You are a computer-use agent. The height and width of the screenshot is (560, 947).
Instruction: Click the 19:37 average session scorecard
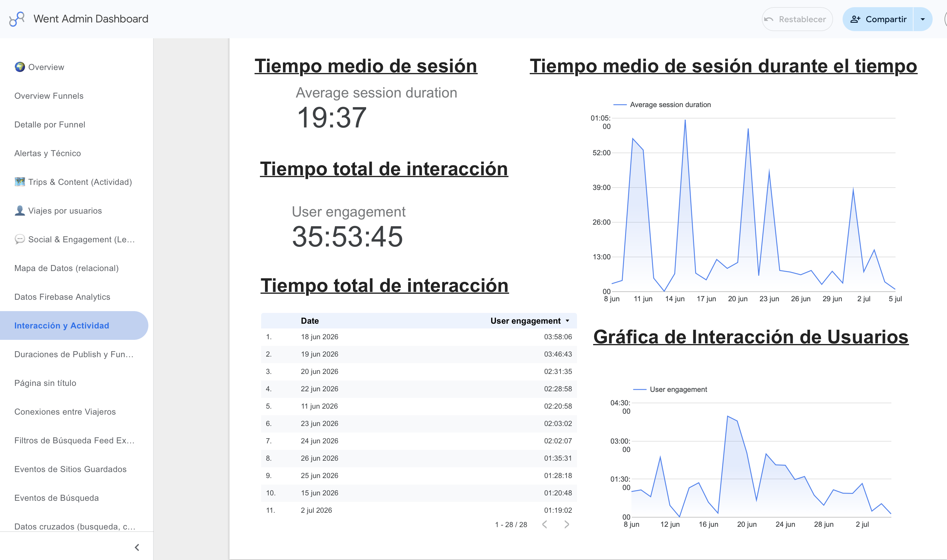[332, 117]
